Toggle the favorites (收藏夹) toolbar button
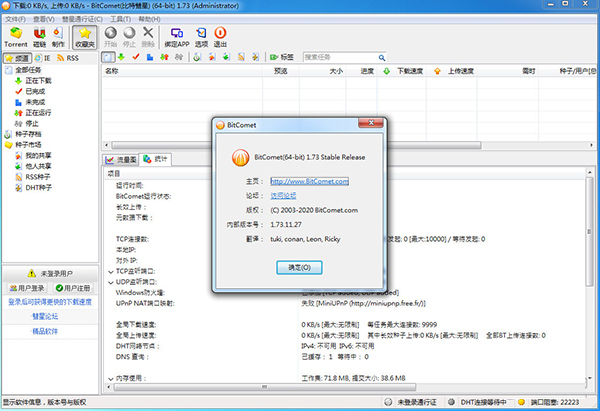 pyautogui.click(x=87, y=38)
